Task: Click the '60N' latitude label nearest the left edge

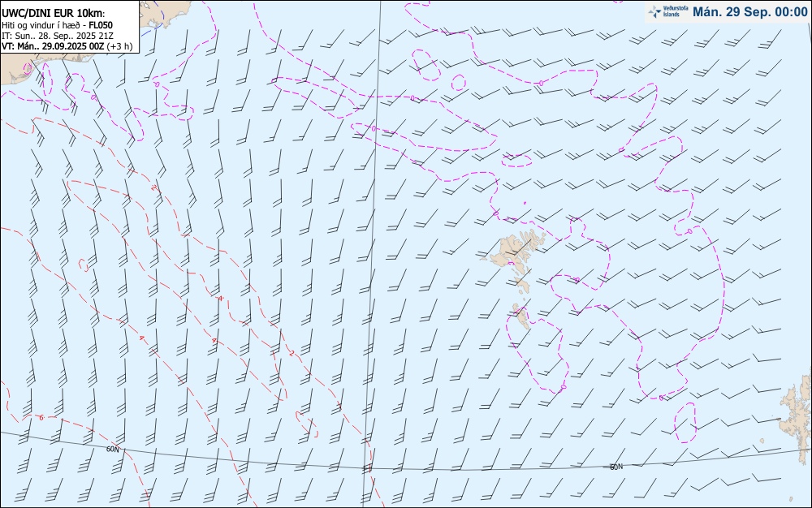Action: (112, 449)
